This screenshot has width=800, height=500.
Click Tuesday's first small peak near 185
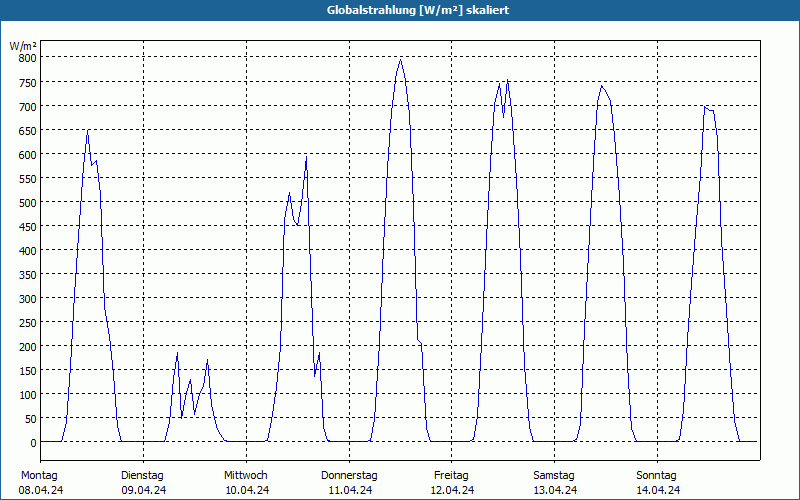177,353
